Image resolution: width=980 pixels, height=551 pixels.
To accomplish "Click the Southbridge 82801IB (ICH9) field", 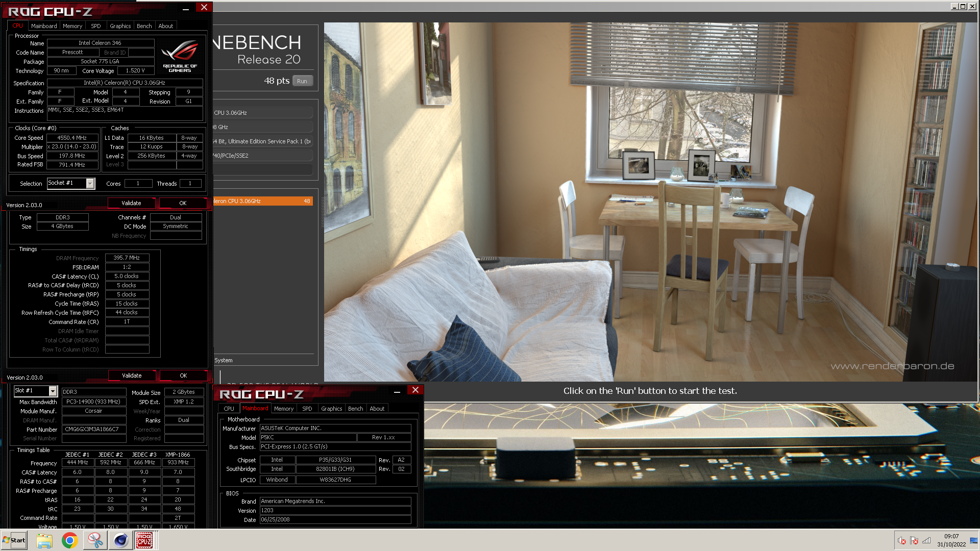I will 335,469.
